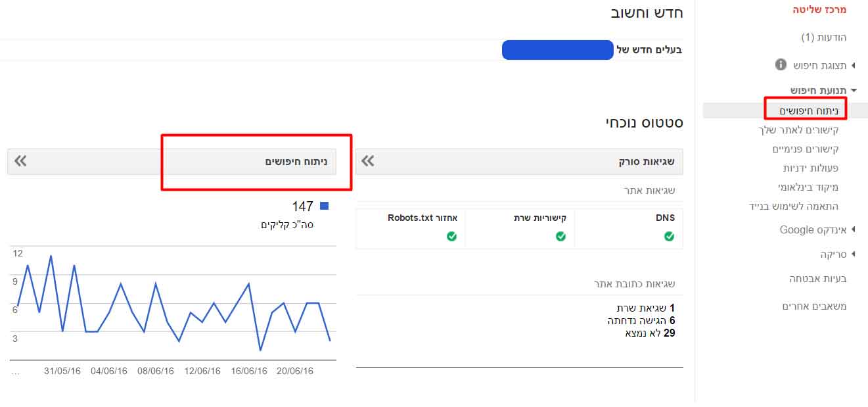Click info icon next to תצוגת חיפוש

pos(781,64)
